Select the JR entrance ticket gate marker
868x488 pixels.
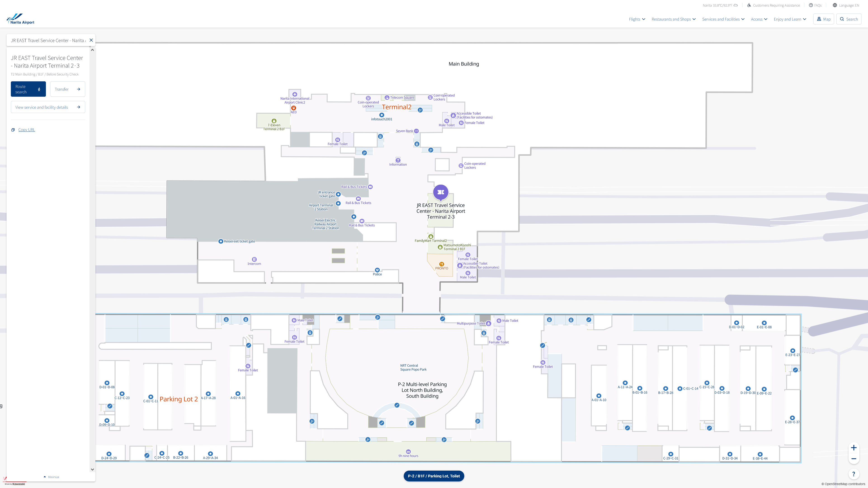click(x=338, y=194)
